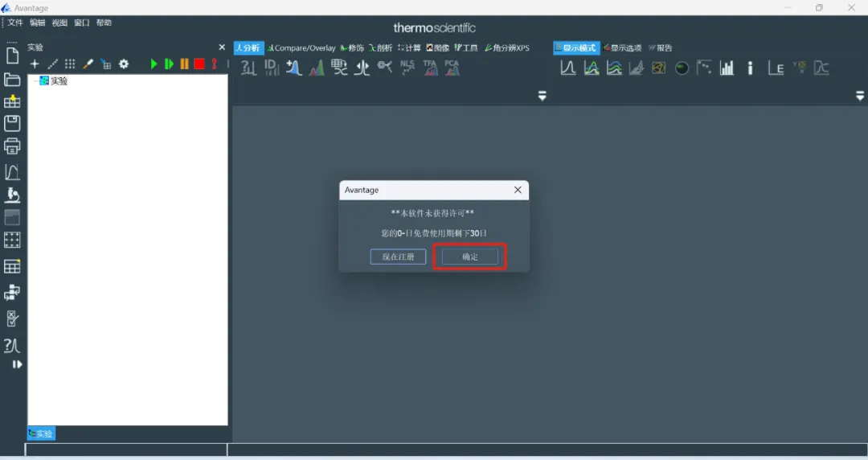Open the 窗口 menu
Image resolution: width=868 pixels, height=460 pixels.
pyautogui.click(x=81, y=23)
